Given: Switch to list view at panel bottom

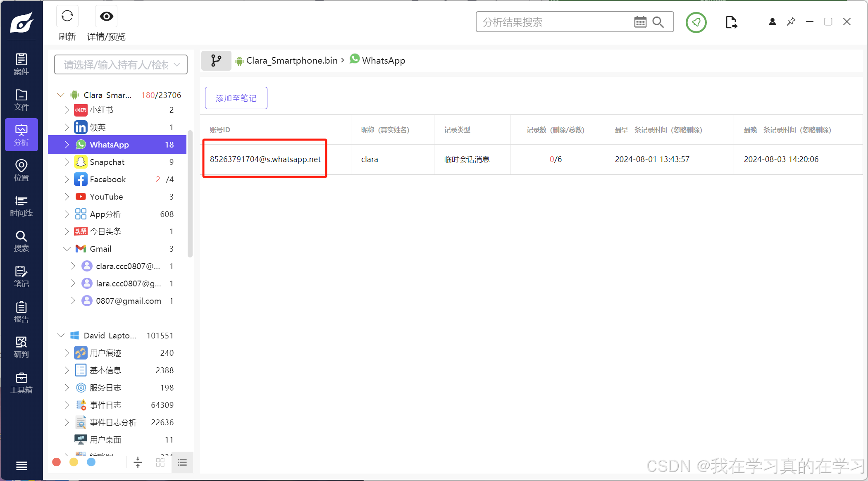Looking at the screenshot, I should click(182, 462).
